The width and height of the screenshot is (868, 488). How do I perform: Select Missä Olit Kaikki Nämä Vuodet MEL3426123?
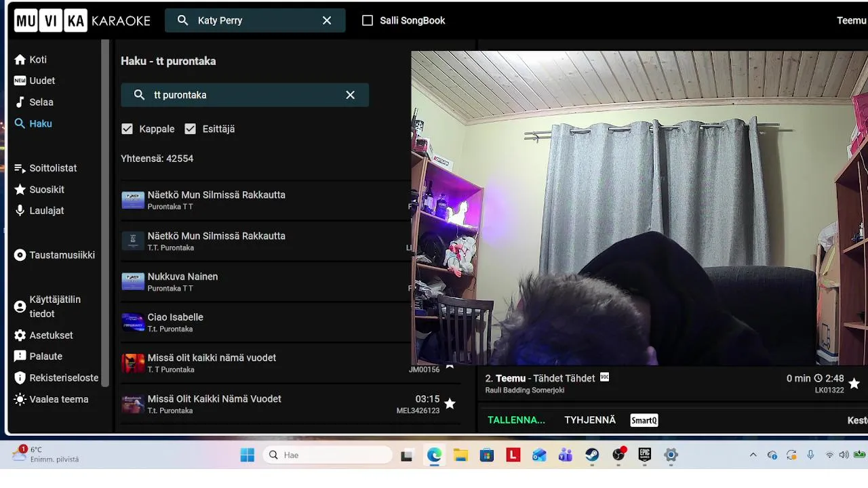[x=290, y=405]
